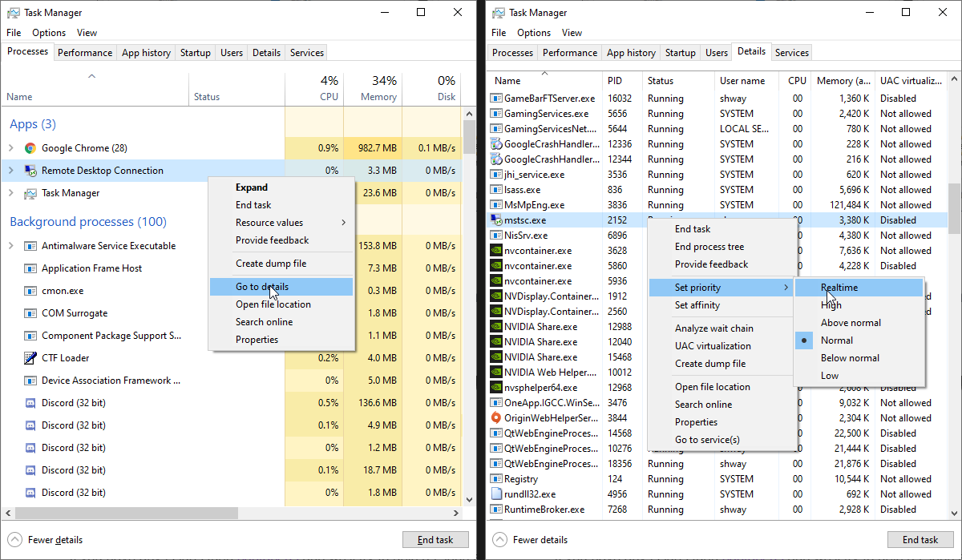The height and width of the screenshot is (560, 962).
Task: Click the GoogleCrashHandler icon with PID 12336
Action: coord(496,144)
